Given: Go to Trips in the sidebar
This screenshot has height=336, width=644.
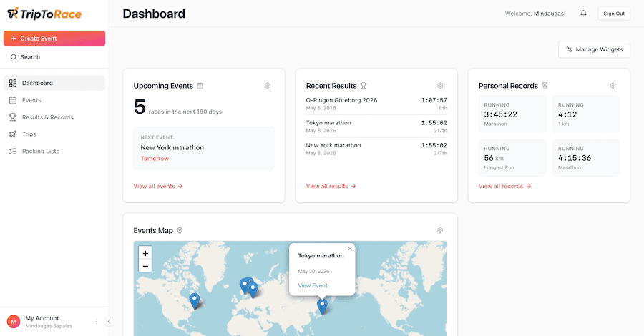Looking at the screenshot, I should pyautogui.click(x=54, y=134).
